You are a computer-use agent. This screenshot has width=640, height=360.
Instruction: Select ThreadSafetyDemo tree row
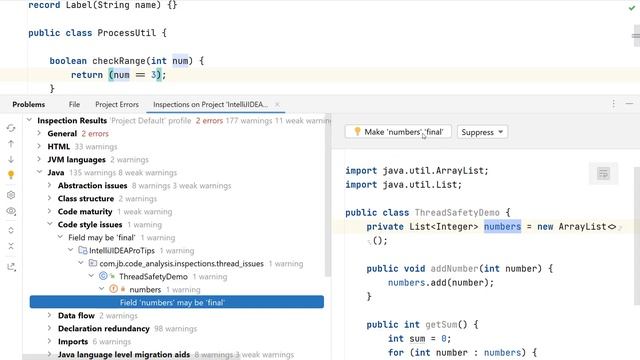[153, 276]
